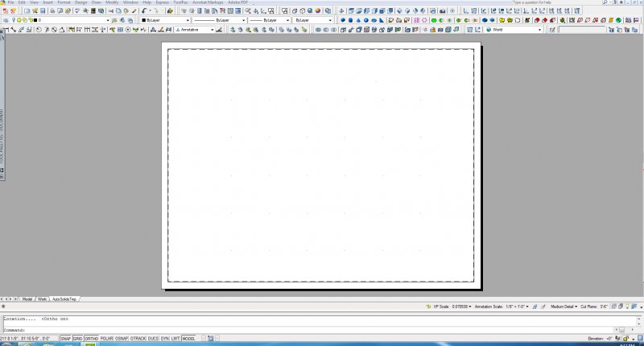Select the Box solid tool
Image resolution: width=644 pixels, height=346 pixels.
(343, 20)
